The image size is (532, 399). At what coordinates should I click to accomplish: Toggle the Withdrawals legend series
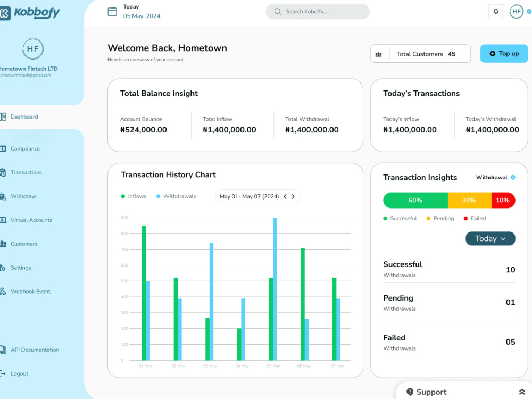[176, 196]
